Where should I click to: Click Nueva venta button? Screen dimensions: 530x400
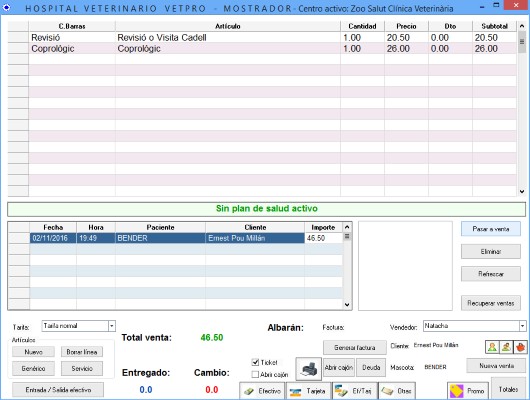click(x=497, y=366)
